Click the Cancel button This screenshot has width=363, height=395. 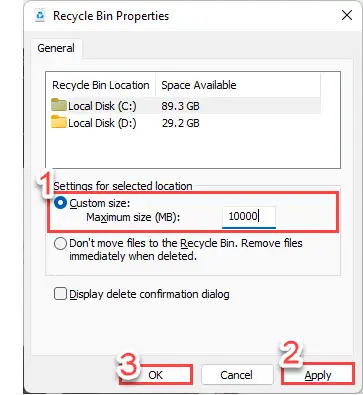coord(236,375)
